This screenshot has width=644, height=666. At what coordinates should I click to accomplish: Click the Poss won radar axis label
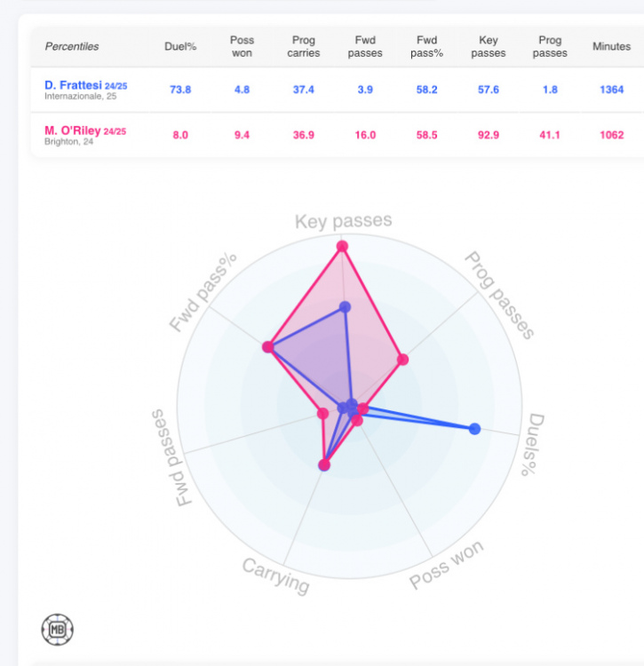tap(446, 565)
